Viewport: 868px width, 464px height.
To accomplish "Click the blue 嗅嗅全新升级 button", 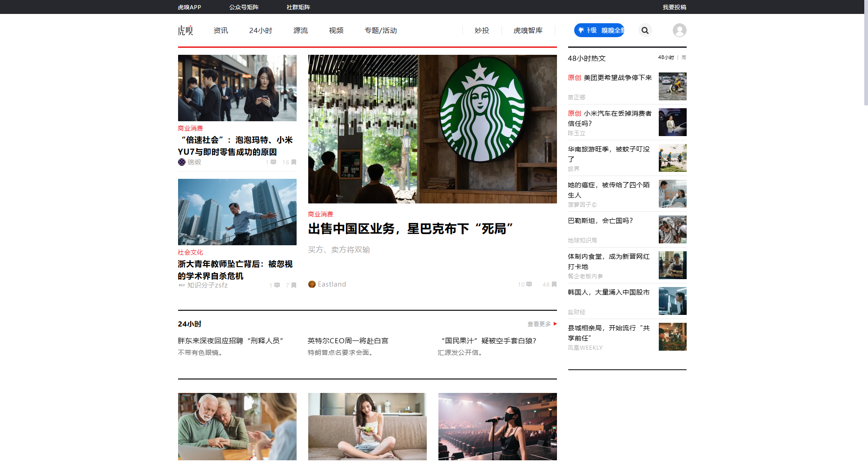I will [x=599, y=30].
